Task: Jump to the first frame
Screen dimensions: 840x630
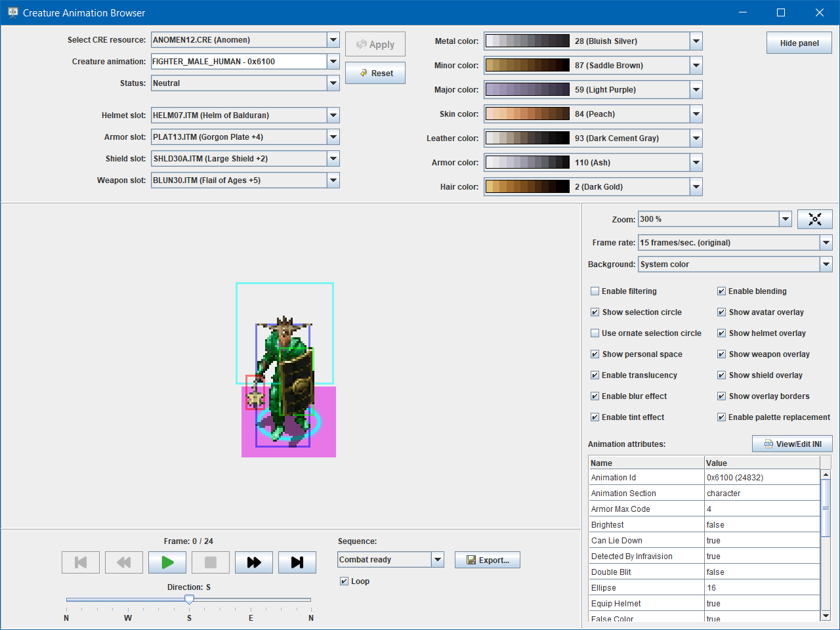Action: tap(81, 562)
